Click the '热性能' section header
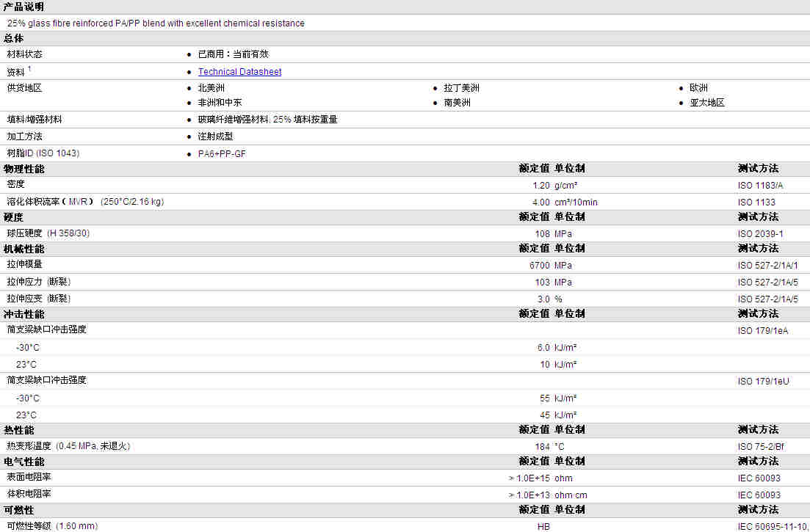 tap(18, 430)
